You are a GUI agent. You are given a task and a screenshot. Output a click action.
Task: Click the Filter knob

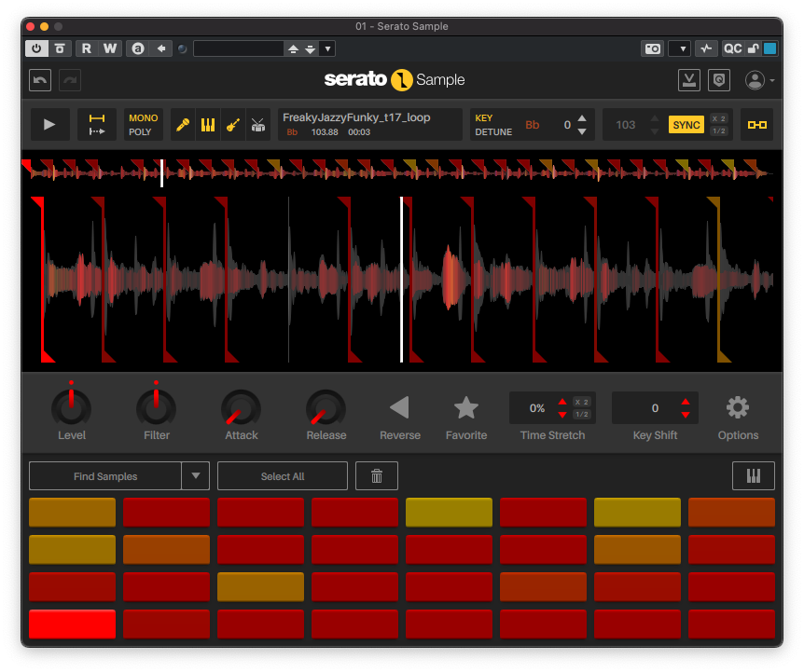156,407
